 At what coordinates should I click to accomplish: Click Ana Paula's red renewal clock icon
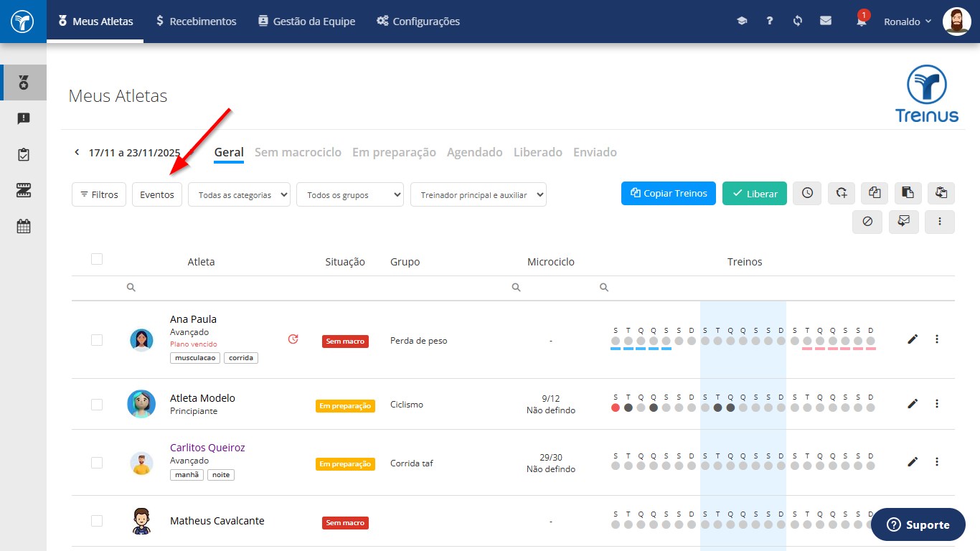(x=293, y=339)
